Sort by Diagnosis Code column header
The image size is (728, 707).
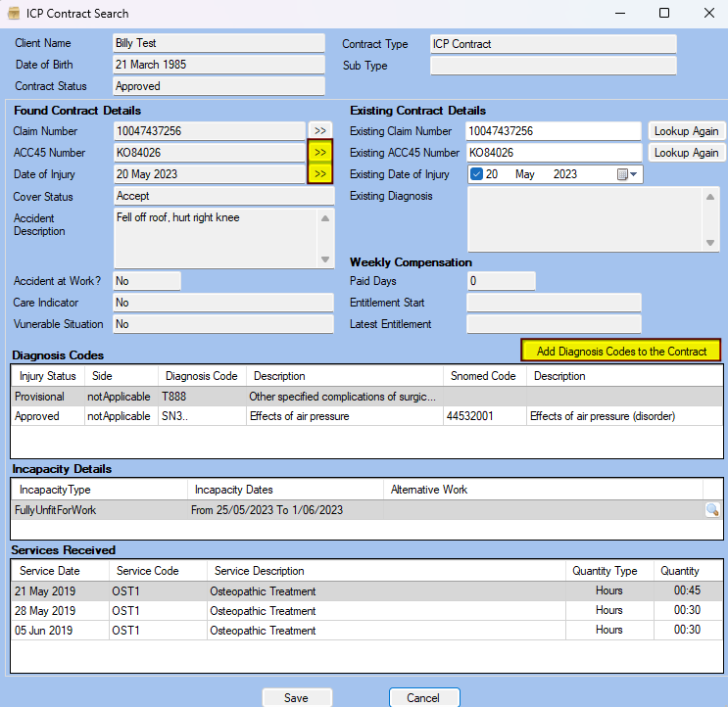pyautogui.click(x=202, y=376)
